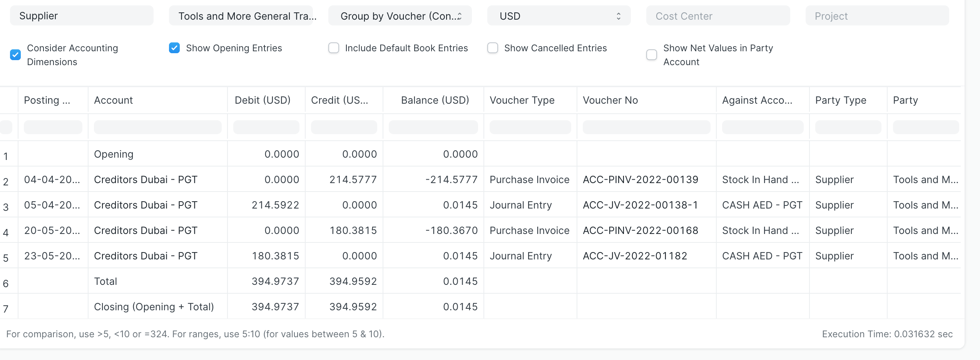Click the Voucher Type column filter box
This screenshot has width=980, height=360.
coord(530,127)
